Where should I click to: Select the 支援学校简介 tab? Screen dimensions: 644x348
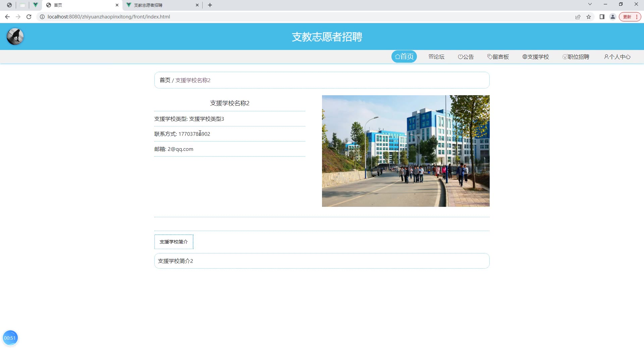click(x=174, y=242)
